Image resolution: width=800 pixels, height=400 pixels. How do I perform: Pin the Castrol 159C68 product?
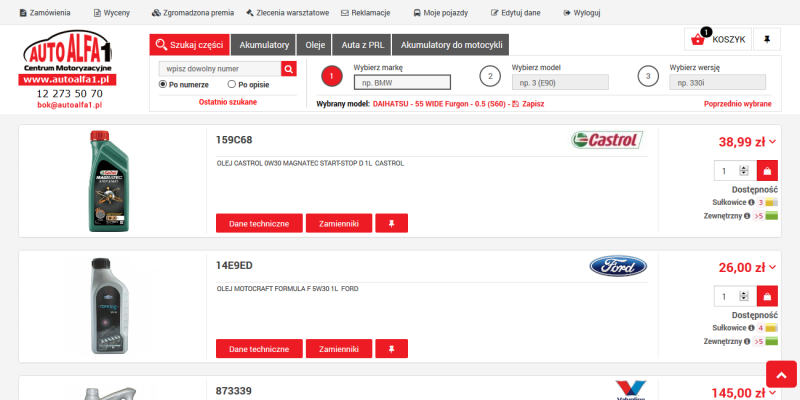pos(391,223)
